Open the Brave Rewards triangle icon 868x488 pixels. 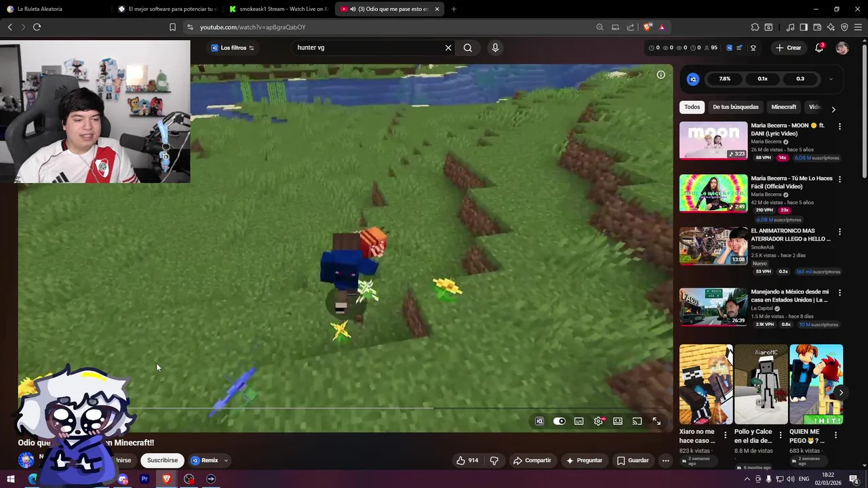pos(661,27)
